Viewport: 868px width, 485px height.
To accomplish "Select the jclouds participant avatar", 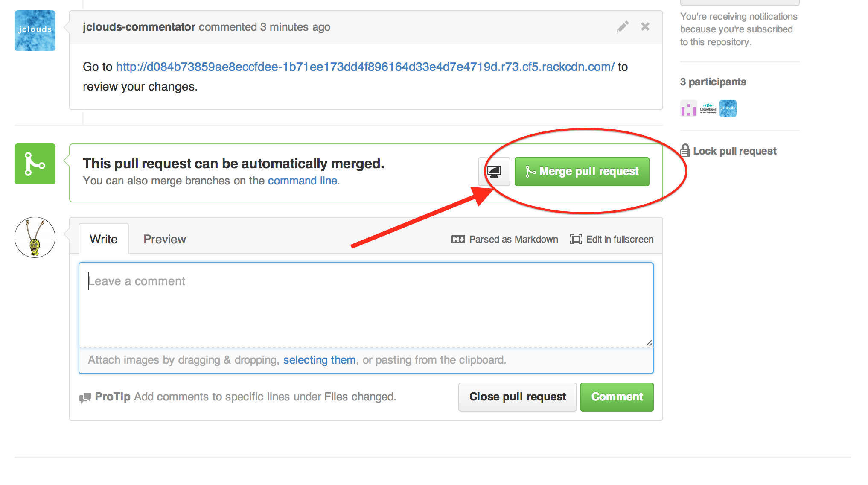I will click(x=728, y=109).
